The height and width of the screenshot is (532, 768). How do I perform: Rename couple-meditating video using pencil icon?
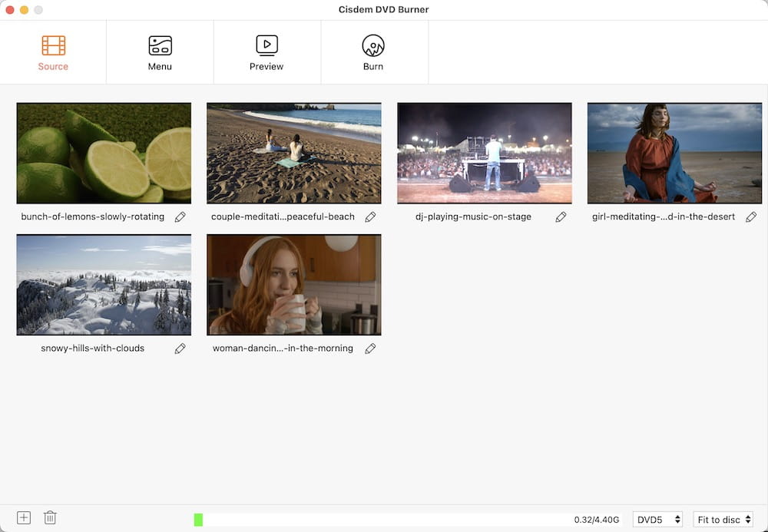tap(371, 217)
